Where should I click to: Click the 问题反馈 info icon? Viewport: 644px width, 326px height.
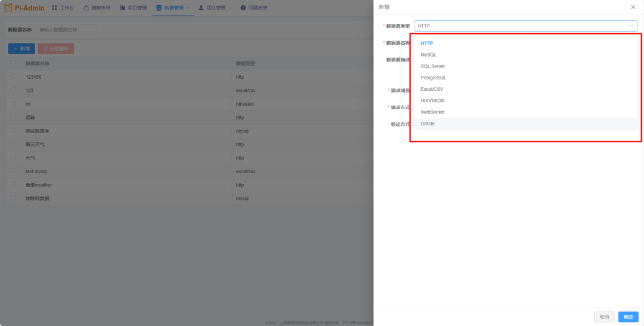click(243, 8)
